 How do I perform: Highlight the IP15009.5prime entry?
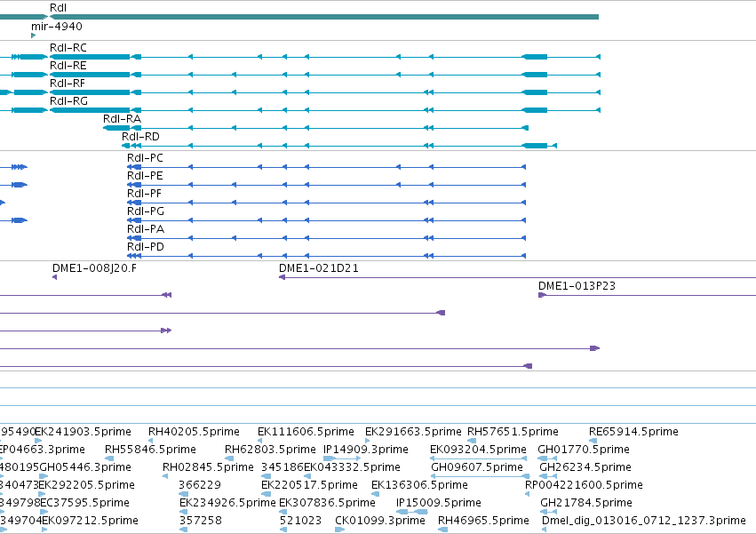(439, 503)
